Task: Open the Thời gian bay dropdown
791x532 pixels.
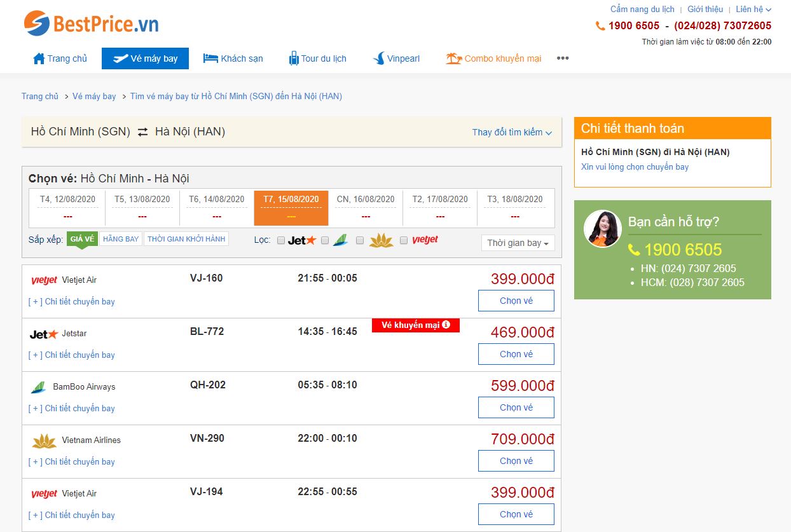Action: click(x=518, y=243)
